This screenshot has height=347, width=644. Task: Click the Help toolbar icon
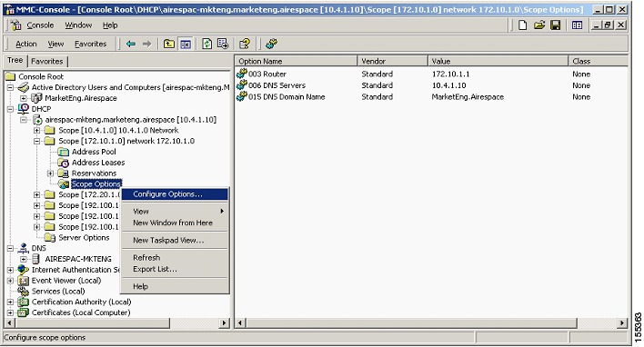[x=245, y=44]
